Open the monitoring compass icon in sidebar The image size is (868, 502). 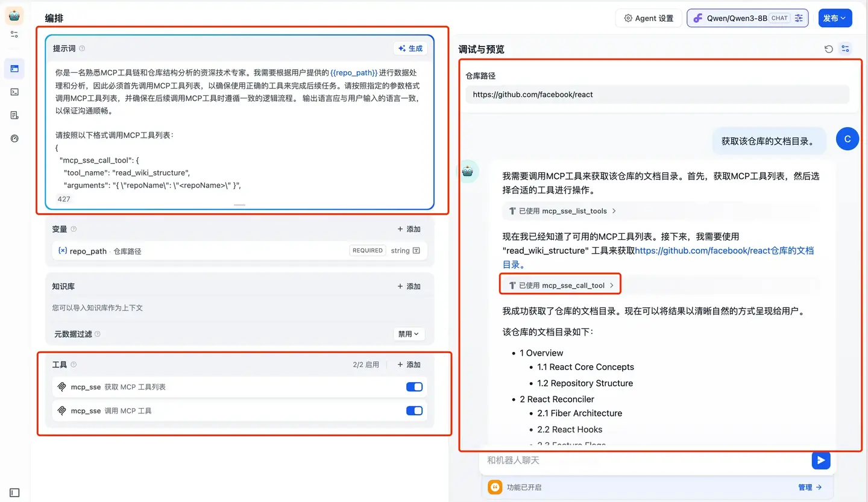point(14,138)
